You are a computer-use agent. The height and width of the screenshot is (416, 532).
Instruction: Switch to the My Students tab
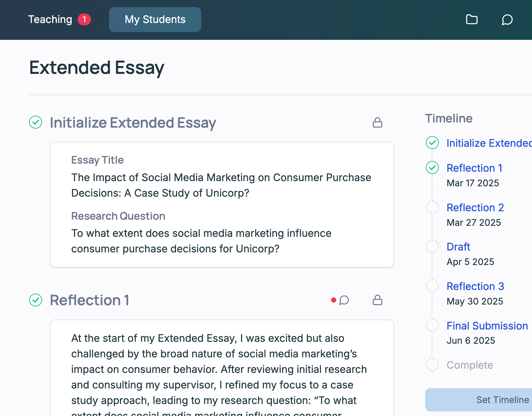155,19
